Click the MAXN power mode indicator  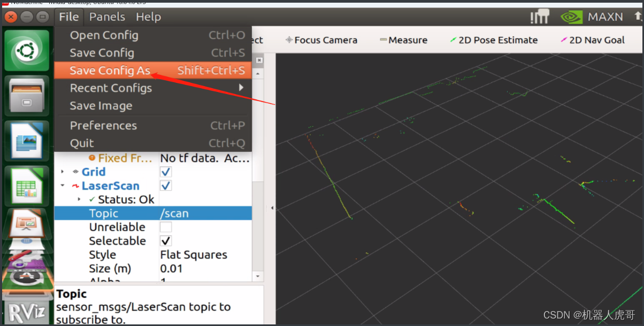(605, 17)
